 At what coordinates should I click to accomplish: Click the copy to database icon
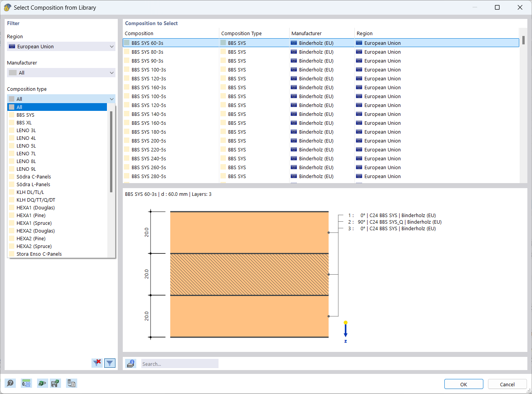pyautogui.click(x=71, y=383)
